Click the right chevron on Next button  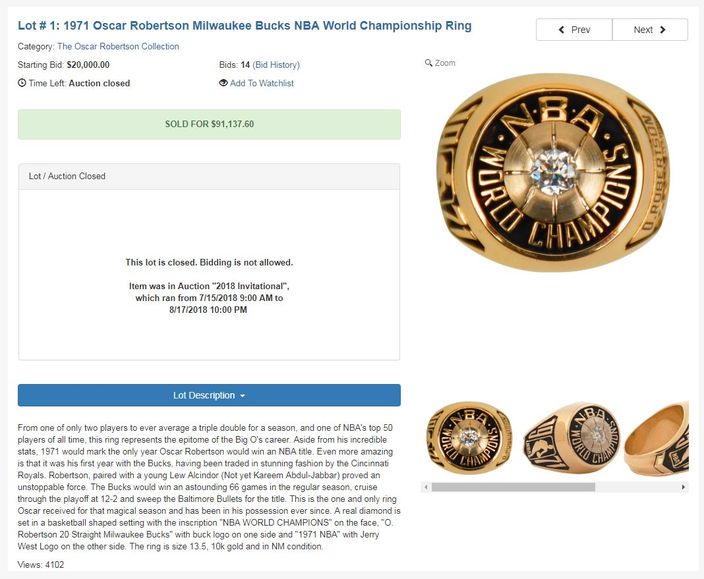(x=663, y=30)
